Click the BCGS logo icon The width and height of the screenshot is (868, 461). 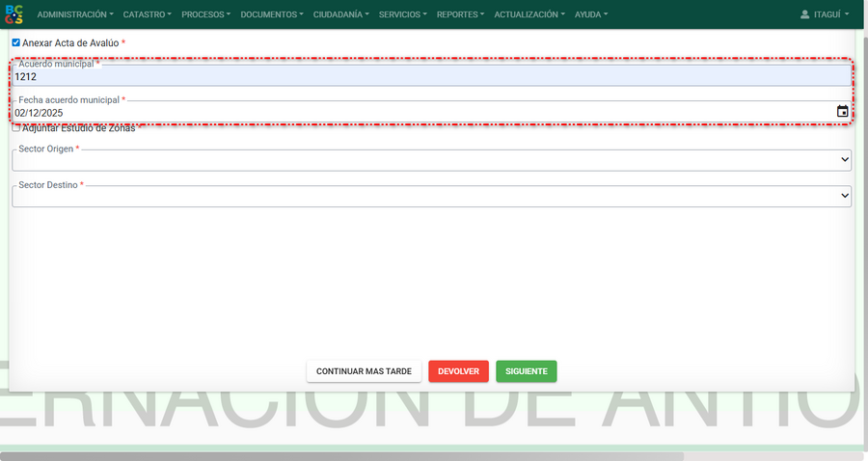point(14,14)
